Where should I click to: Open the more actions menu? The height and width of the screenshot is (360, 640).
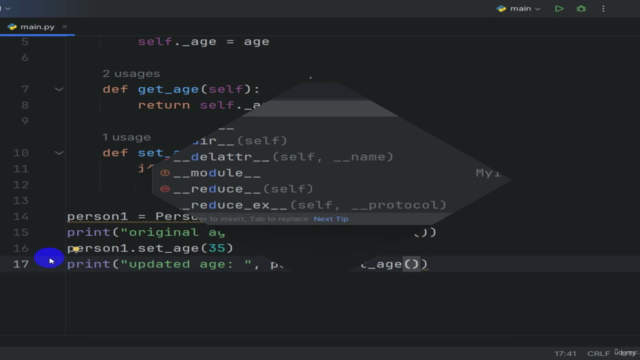(x=603, y=9)
